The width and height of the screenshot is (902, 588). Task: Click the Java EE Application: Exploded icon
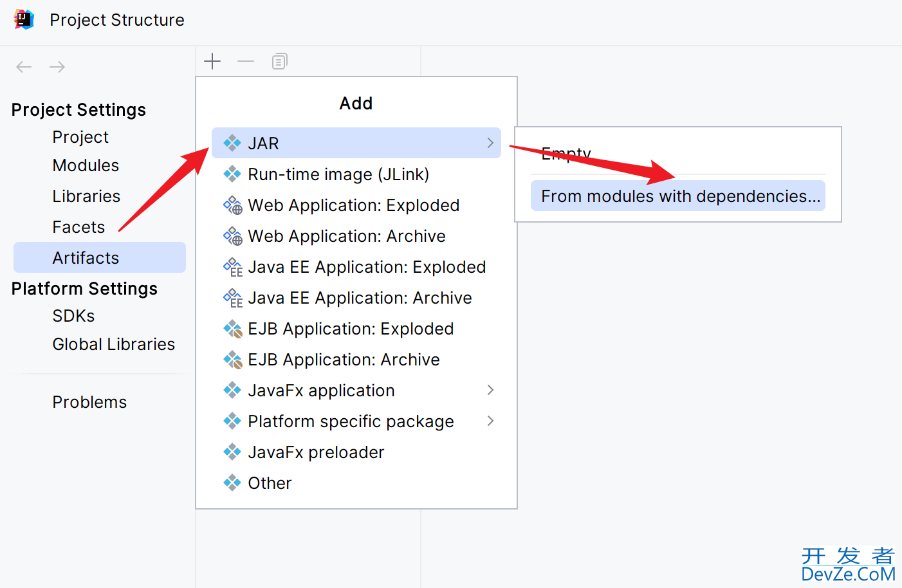(232, 267)
